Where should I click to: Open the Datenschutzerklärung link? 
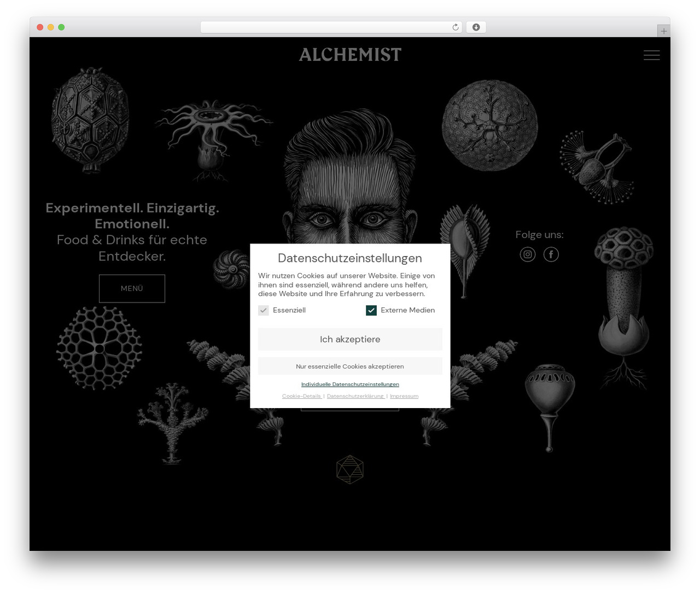coord(355,396)
